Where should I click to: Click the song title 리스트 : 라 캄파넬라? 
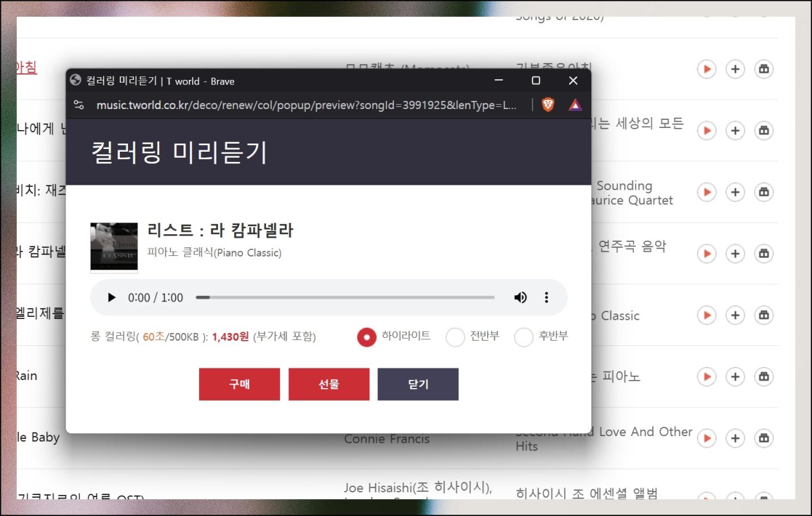pos(221,230)
